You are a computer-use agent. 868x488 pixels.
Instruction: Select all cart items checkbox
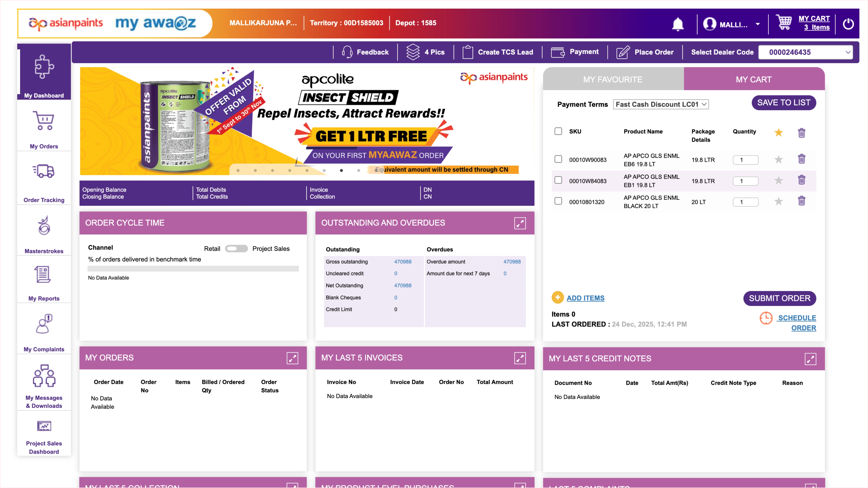[x=558, y=131]
